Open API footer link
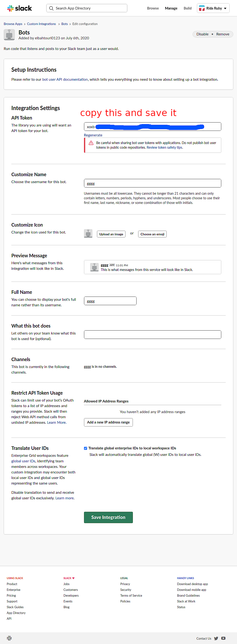 click(9, 619)
